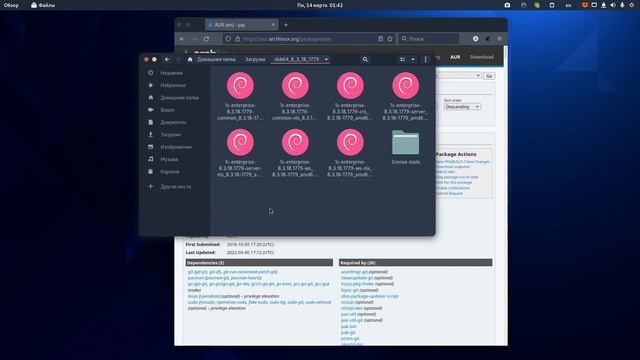The width and height of the screenshot is (640, 360).
Task: Open the dropdown next to Go button
Action: pos(459,76)
